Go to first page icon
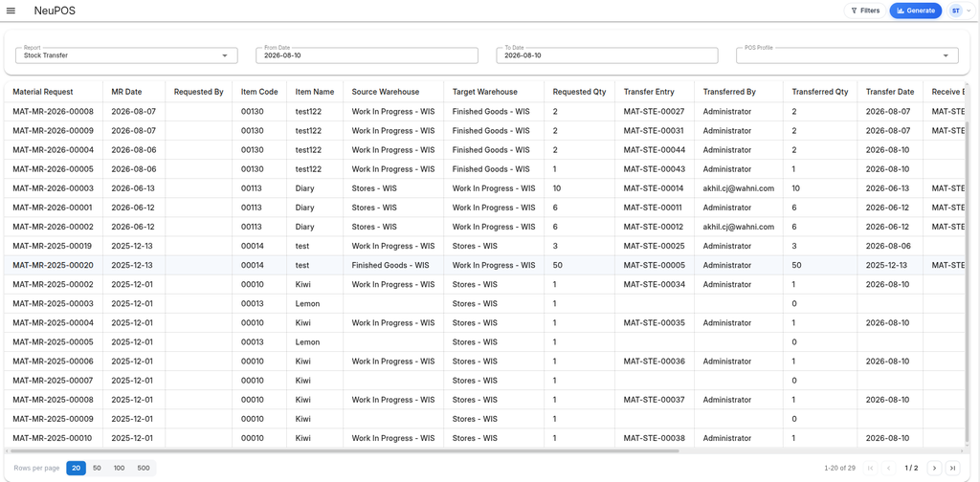Screen dimensions: 980x482 tap(871, 468)
